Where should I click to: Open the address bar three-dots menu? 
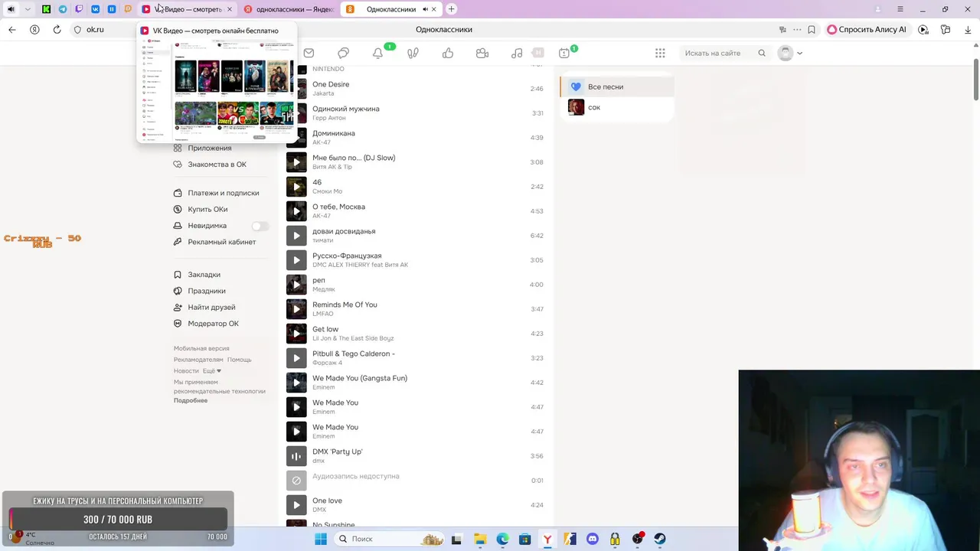pyautogui.click(x=797, y=29)
